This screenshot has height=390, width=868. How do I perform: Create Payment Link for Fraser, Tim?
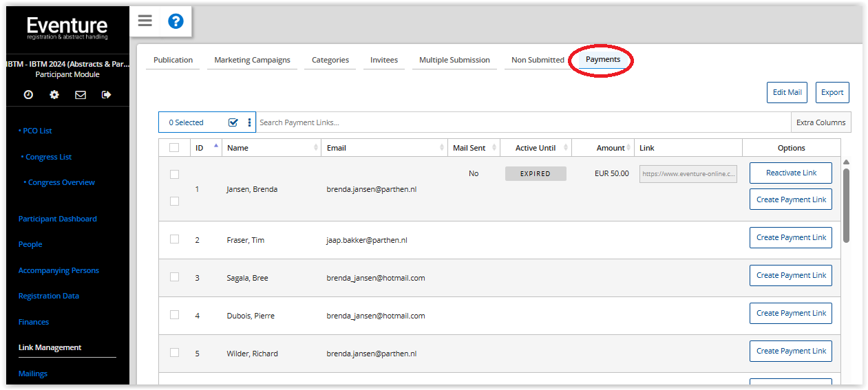pos(791,237)
